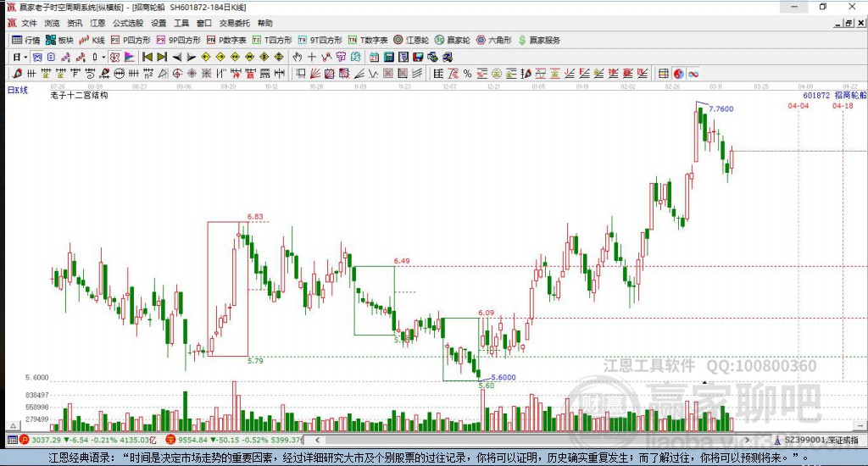Select the Gann fan lines tool
Screen dimensions: 868x466
coord(315,74)
